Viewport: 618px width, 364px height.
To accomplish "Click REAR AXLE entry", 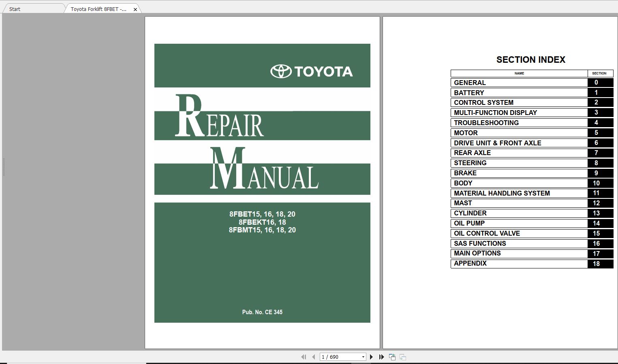I will [519, 153].
